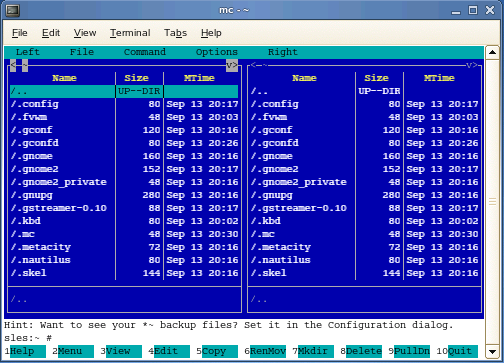Select /.gnome2_private in the left panel

pyautogui.click(x=124, y=182)
